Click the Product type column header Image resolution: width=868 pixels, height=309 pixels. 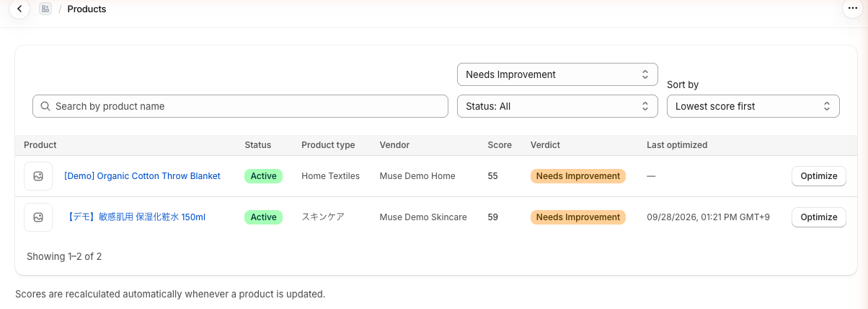click(x=328, y=145)
